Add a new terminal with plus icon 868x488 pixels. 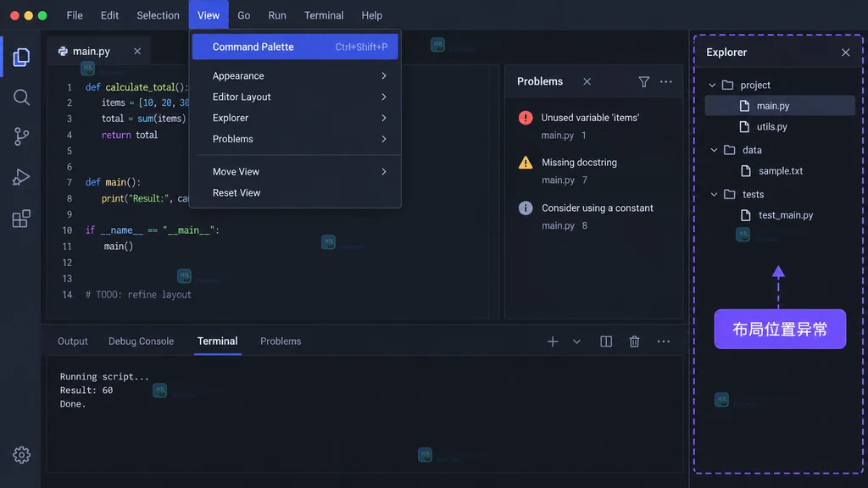coord(553,342)
